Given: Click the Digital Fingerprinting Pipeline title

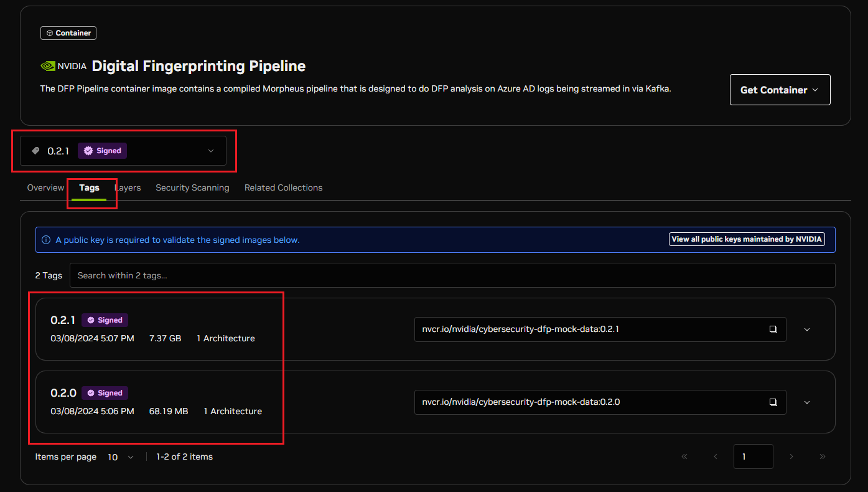Looking at the screenshot, I should tap(199, 66).
